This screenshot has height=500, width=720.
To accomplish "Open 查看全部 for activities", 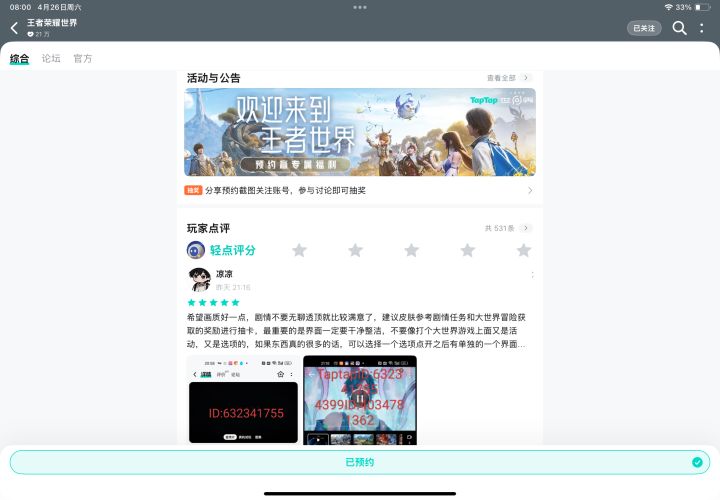I will (501, 78).
